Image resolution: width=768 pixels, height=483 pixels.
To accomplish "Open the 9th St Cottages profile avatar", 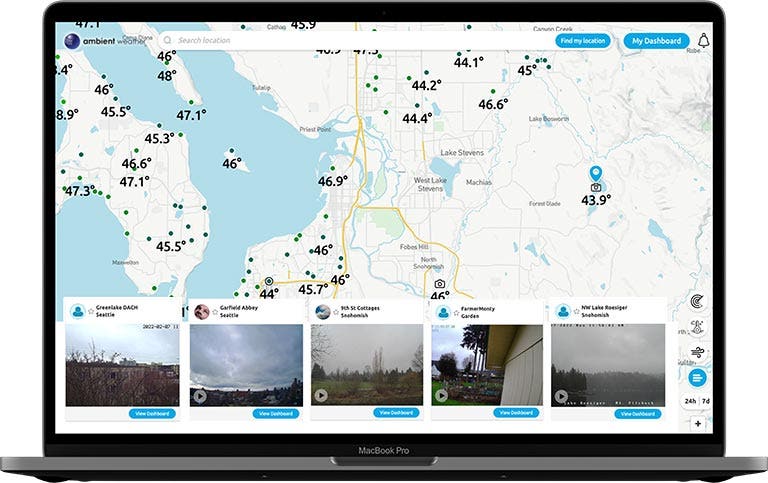I will 322,312.
